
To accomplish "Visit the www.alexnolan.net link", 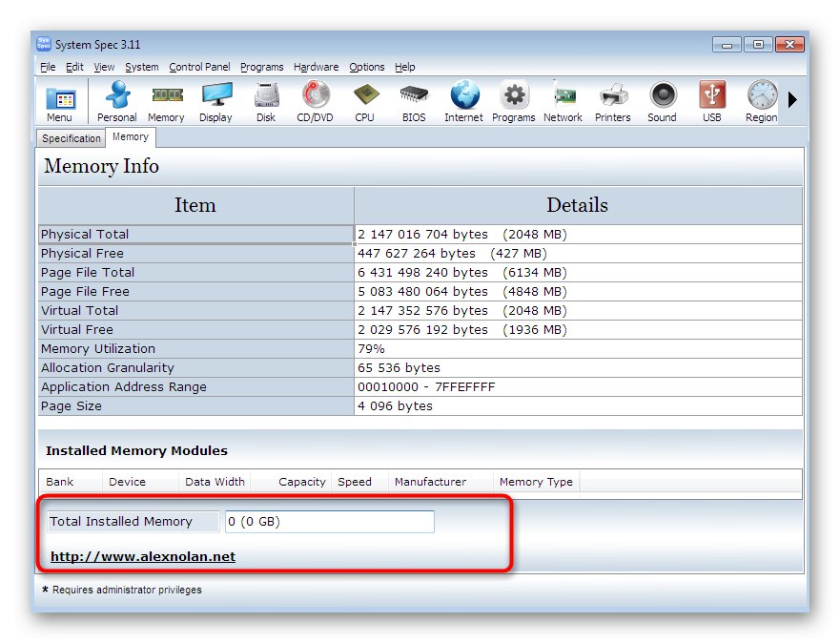I will point(143,557).
